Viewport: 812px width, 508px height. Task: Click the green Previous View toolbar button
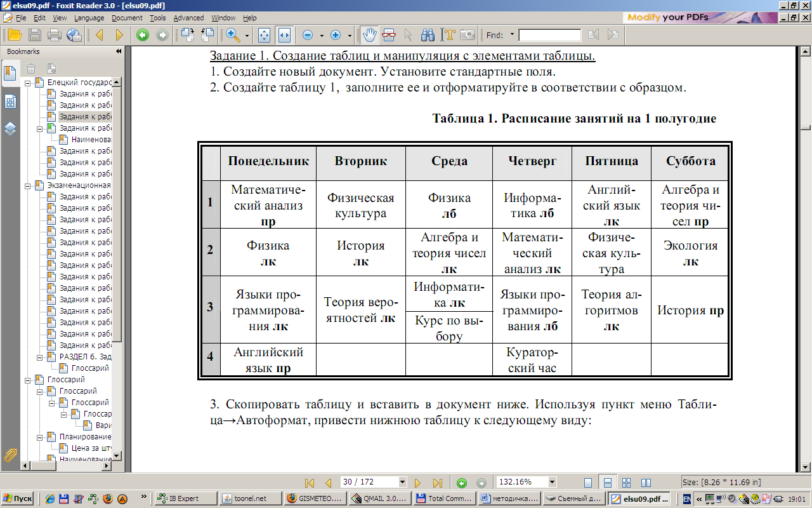[x=143, y=35]
